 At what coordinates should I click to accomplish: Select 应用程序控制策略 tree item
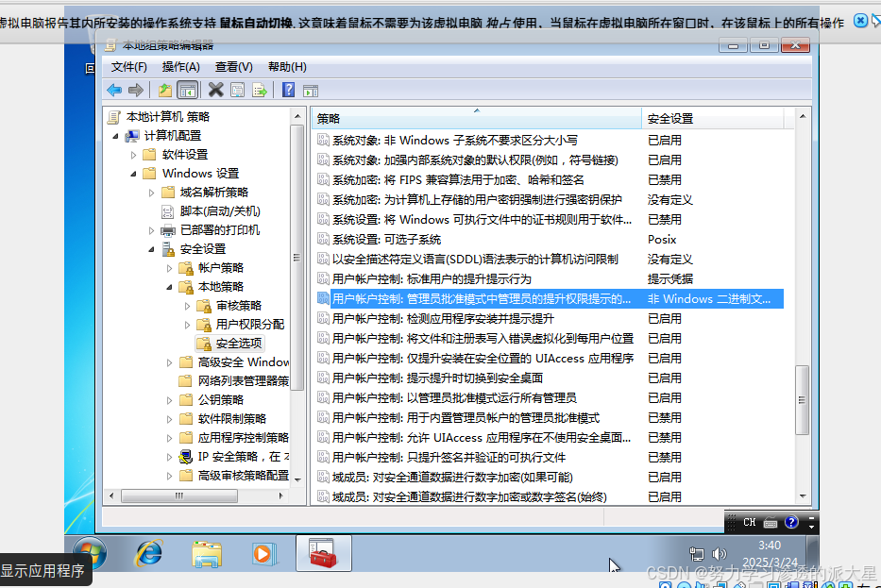244,438
